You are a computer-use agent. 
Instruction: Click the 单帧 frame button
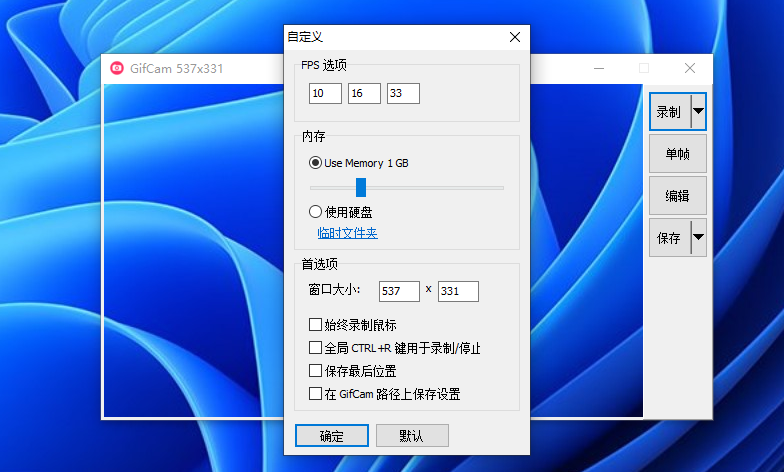678,154
